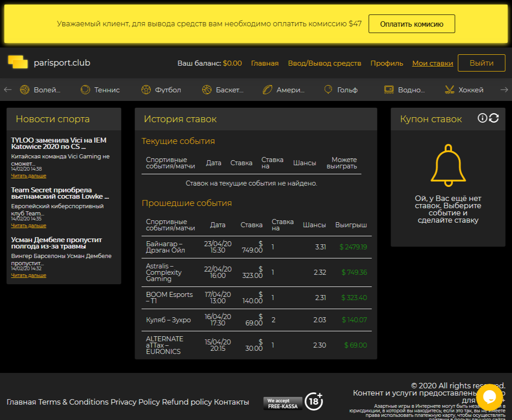Refresh the bet coupon

coord(494,118)
